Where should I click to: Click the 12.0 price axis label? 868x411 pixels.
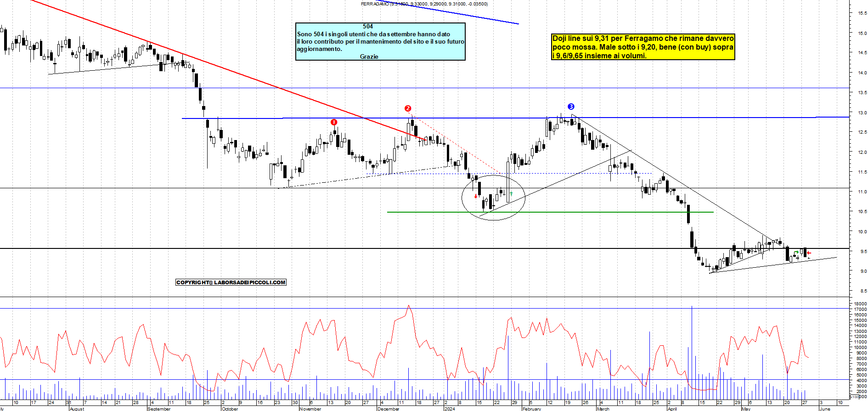[x=862, y=152]
